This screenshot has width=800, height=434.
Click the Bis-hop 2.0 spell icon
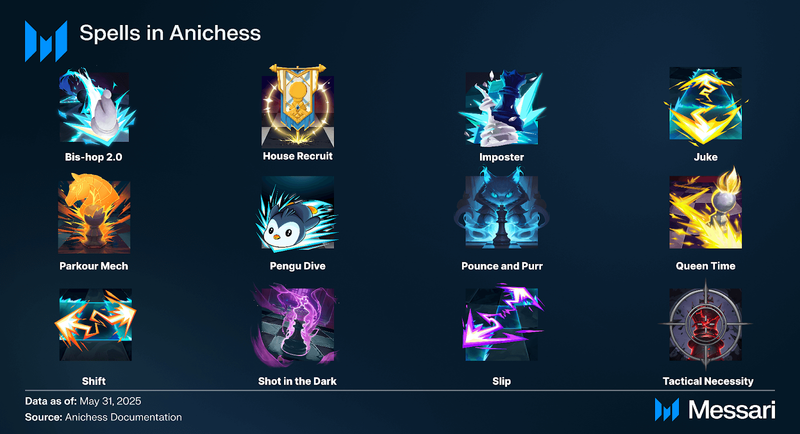pyautogui.click(x=95, y=108)
